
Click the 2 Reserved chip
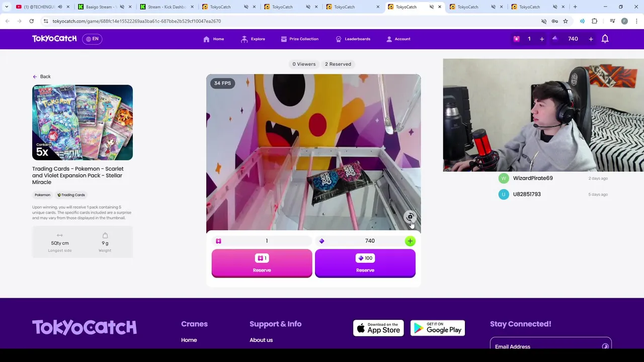point(338,64)
